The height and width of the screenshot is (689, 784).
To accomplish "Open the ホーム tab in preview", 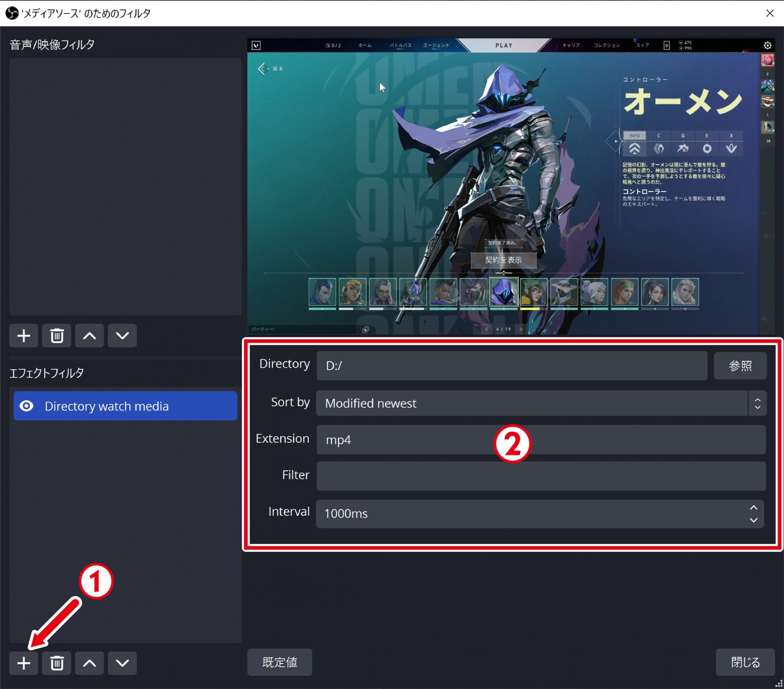I will (365, 46).
